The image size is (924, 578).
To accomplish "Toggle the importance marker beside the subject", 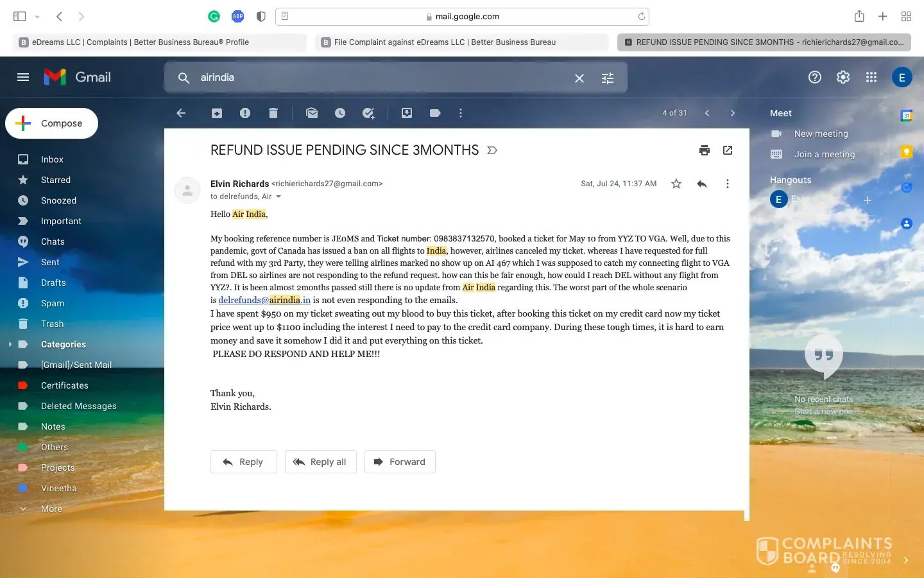I will click(492, 150).
